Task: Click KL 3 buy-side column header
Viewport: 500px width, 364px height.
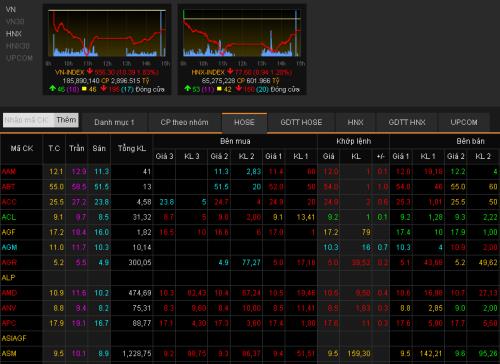Action: 192,156
